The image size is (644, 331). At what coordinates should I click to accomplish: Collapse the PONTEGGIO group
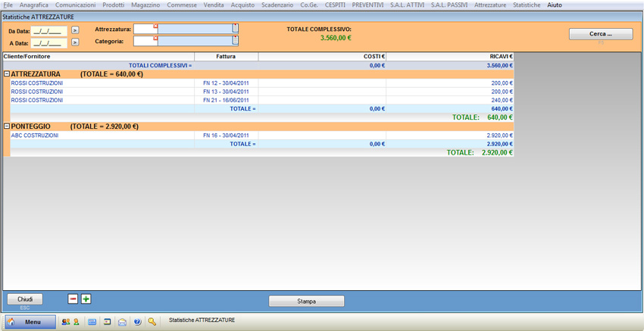[x=7, y=126]
